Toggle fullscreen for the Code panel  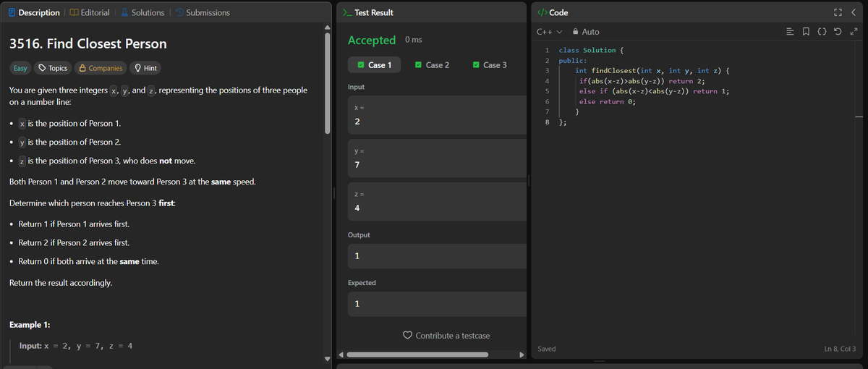pos(839,12)
